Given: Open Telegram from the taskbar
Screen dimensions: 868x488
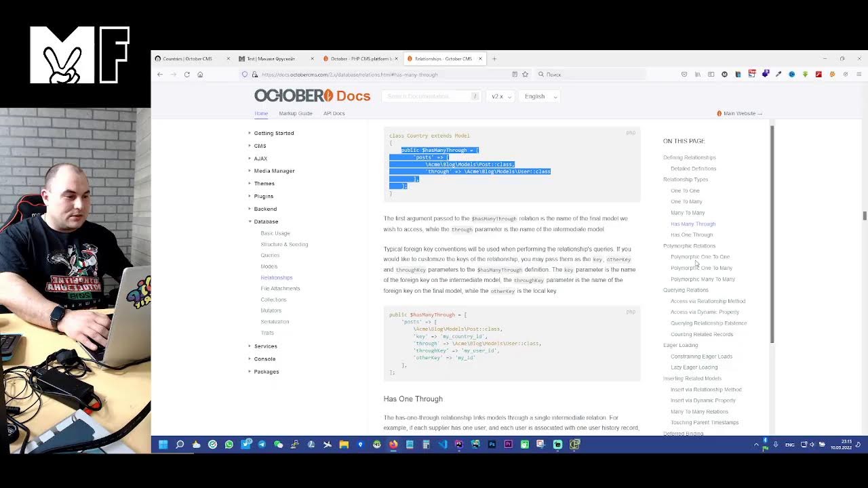Looking at the screenshot, I should click(262, 445).
